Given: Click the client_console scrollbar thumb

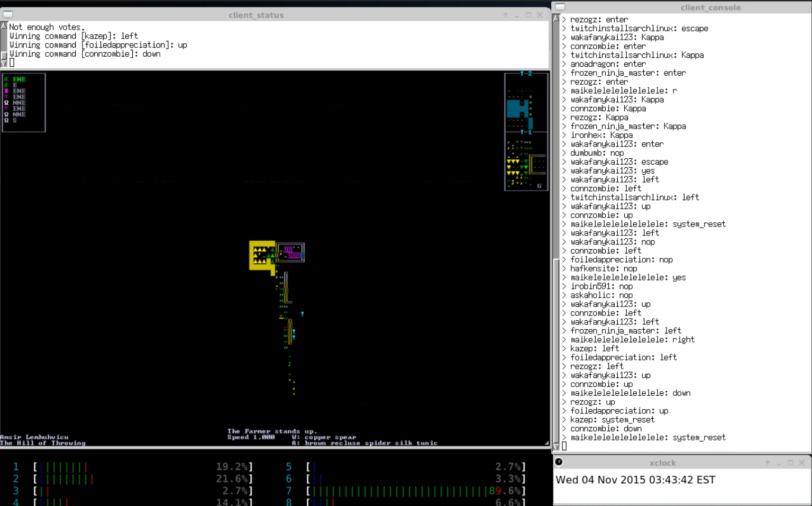Looking at the screenshot, I should 556,350.
